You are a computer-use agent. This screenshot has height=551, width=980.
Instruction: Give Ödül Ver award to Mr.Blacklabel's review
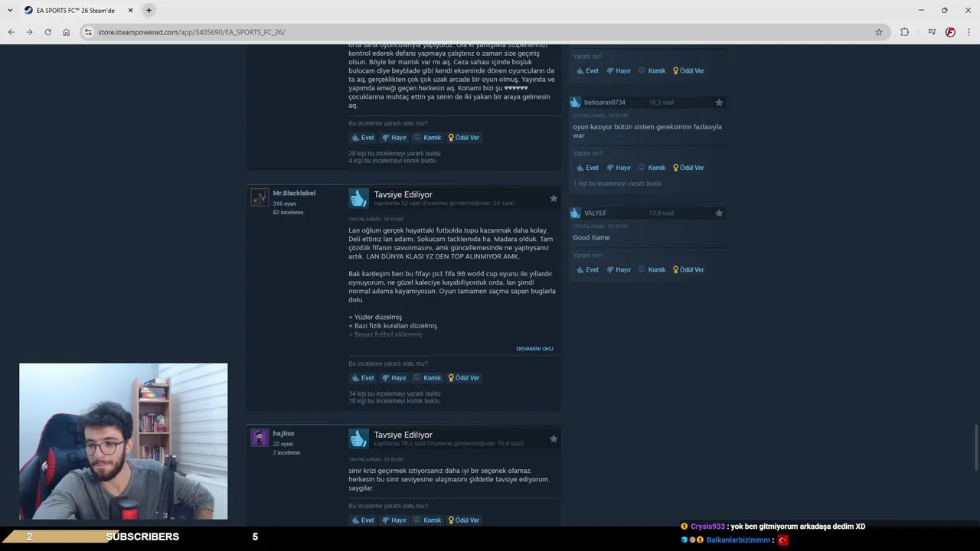[464, 378]
